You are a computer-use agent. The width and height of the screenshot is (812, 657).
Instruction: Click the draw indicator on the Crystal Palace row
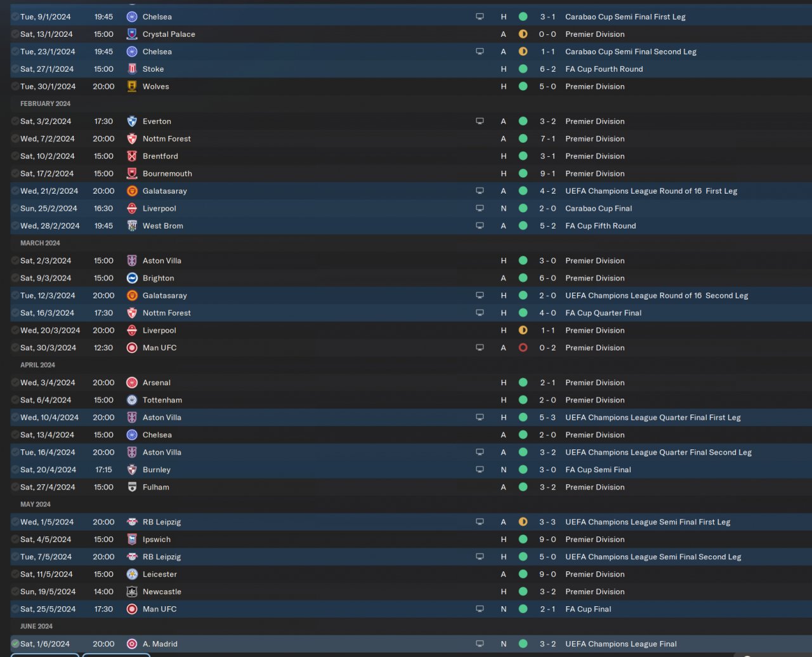523,34
